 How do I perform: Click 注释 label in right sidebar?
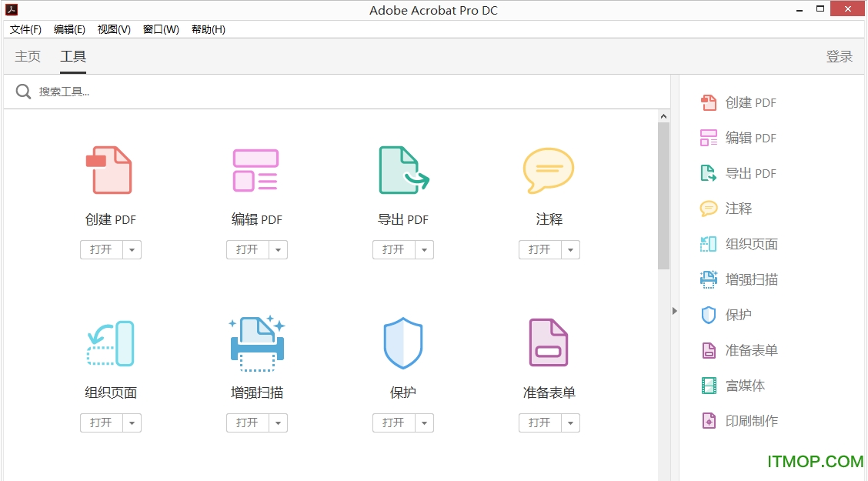739,209
